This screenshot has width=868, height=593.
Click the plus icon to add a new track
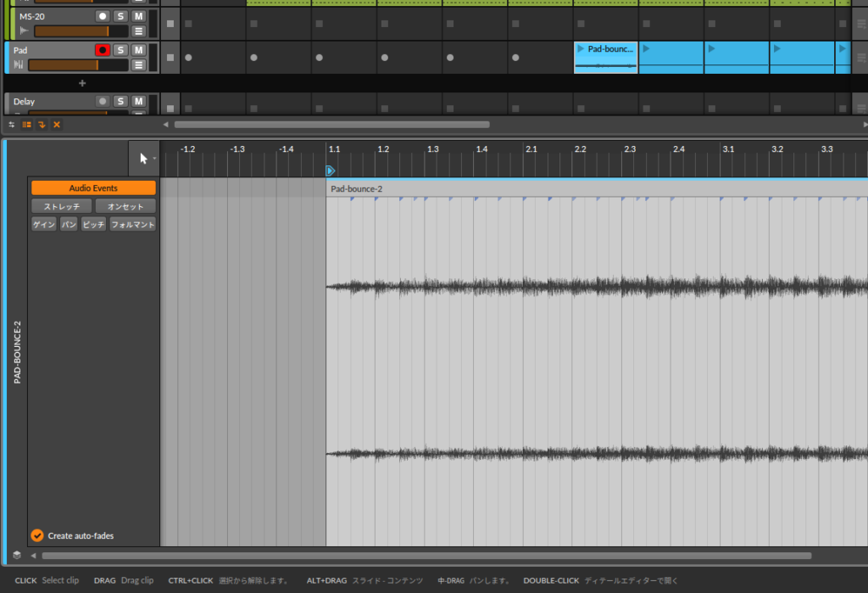click(x=81, y=83)
